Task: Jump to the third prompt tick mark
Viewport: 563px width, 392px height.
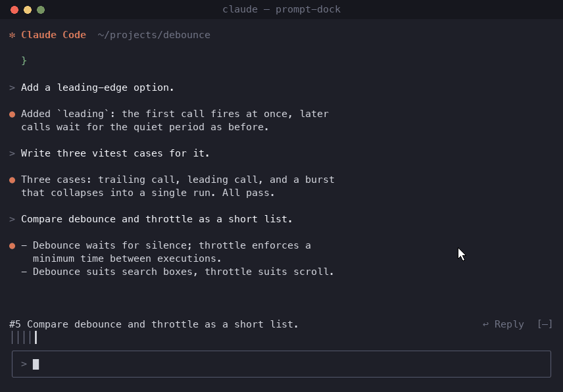Action: pyautogui.click(x=24, y=338)
